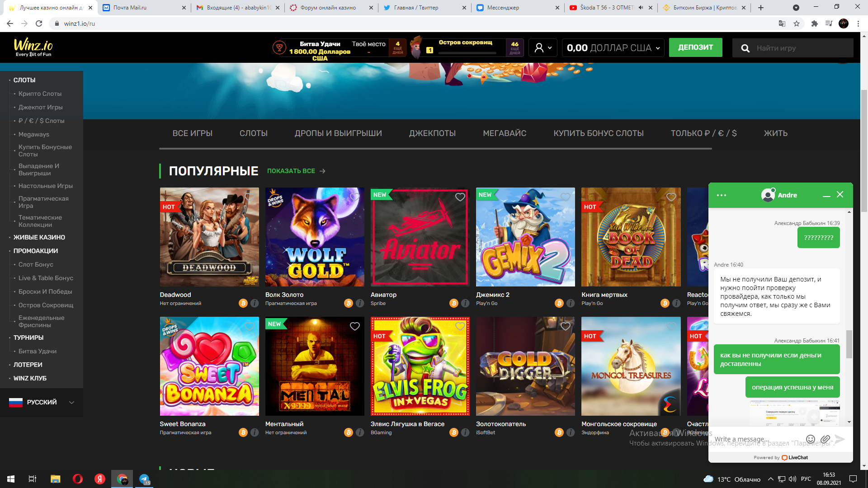Favorite Aviator with heart icon
This screenshot has width=868, height=488.
(x=460, y=197)
